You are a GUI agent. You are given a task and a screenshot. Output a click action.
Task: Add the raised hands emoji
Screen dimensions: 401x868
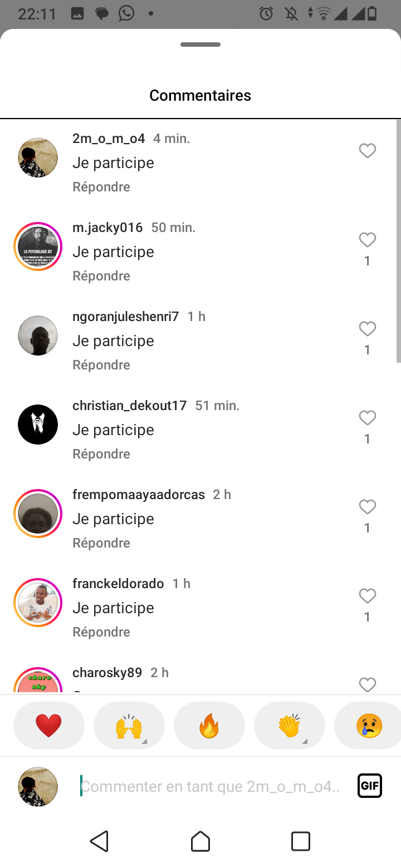[129, 726]
